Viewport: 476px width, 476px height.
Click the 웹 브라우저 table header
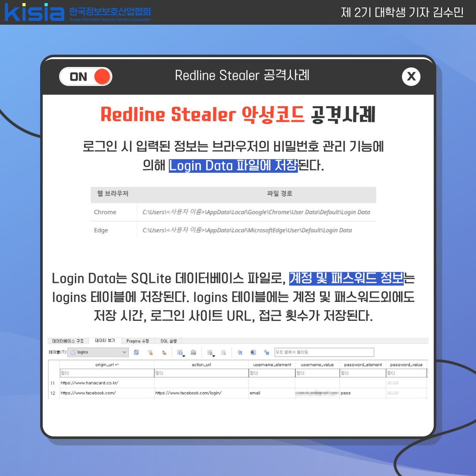(113, 193)
